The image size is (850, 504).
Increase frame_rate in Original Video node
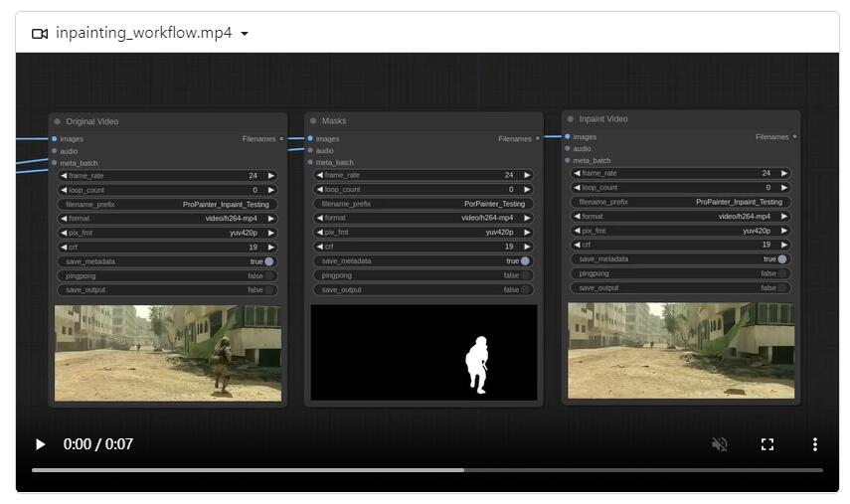[270, 176]
